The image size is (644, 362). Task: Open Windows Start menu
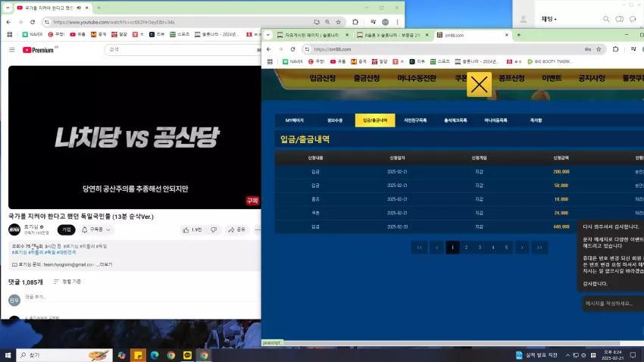pos(8,355)
